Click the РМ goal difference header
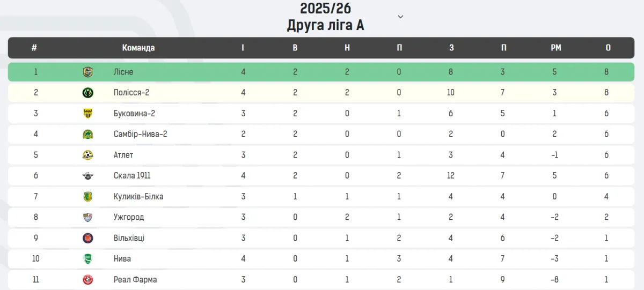The width and height of the screenshot is (644, 290). (x=556, y=48)
